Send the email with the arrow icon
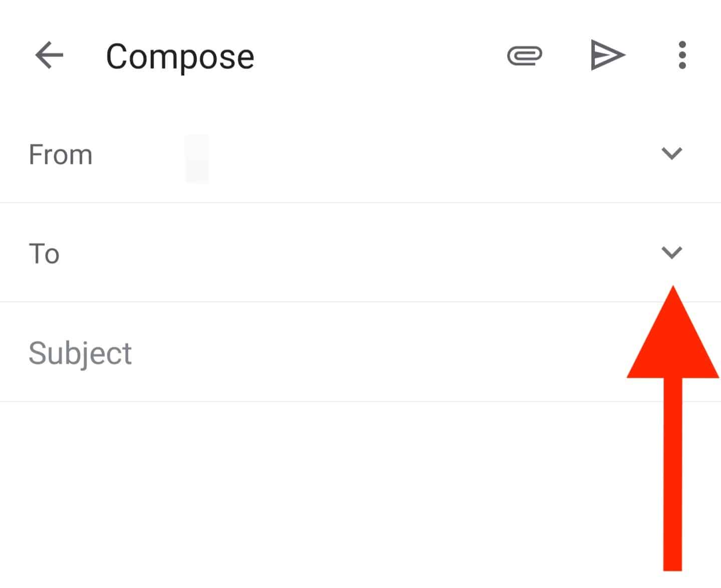 tap(607, 56)
